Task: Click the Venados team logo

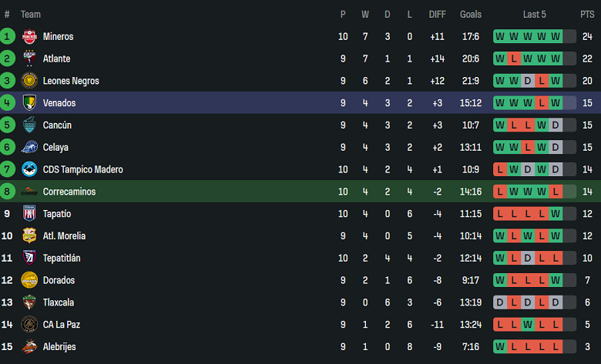Action: point(29,103)
